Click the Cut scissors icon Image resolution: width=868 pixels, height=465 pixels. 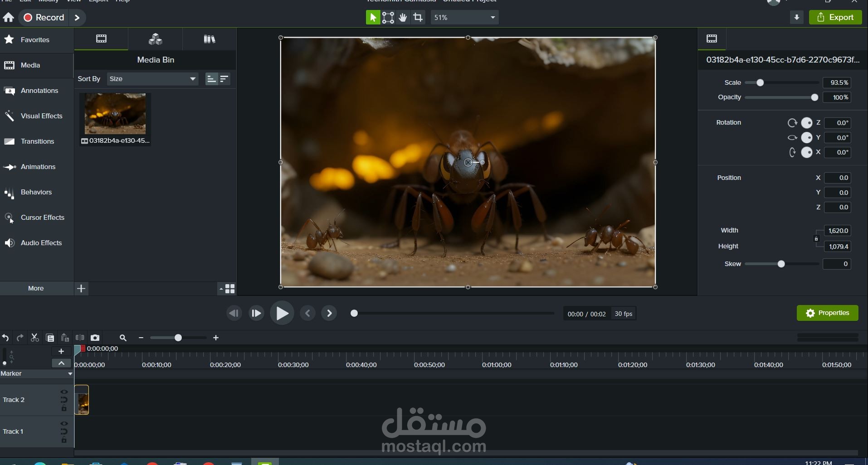[x=34, y=338]
